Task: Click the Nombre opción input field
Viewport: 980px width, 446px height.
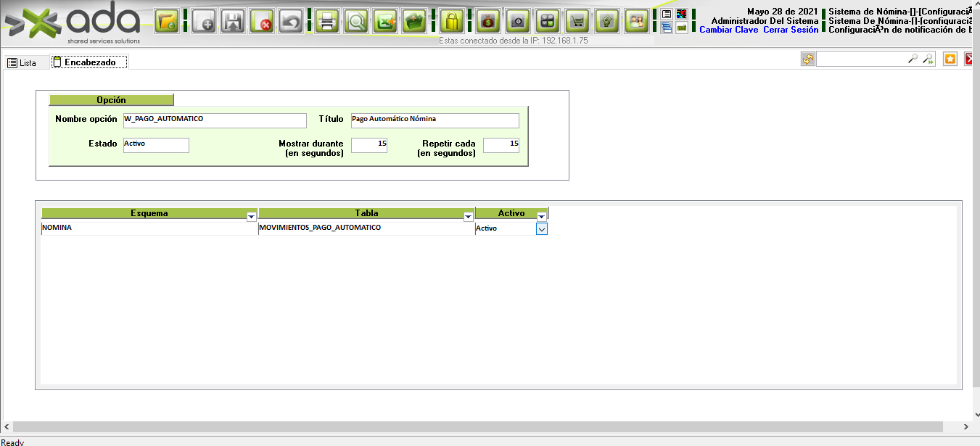Action: (215, 120)
